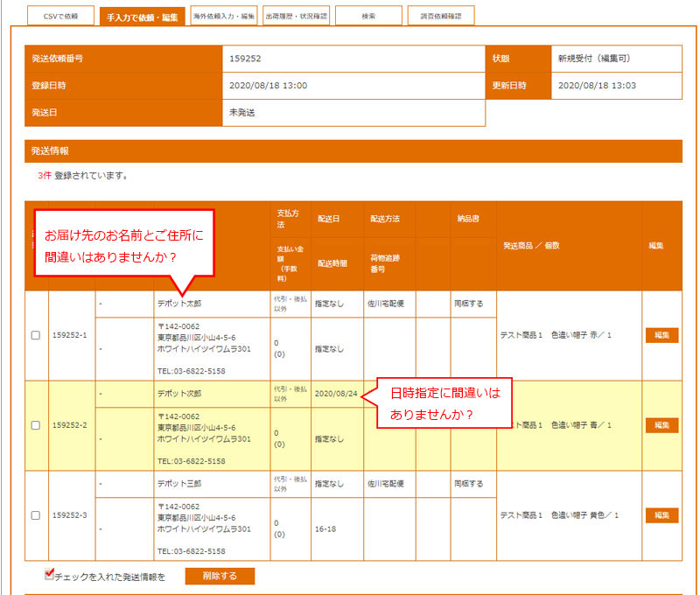Switch to the 海外依頼入力・編集 tab
Viewport: 700px width, 595px height.
coord(224,17)
